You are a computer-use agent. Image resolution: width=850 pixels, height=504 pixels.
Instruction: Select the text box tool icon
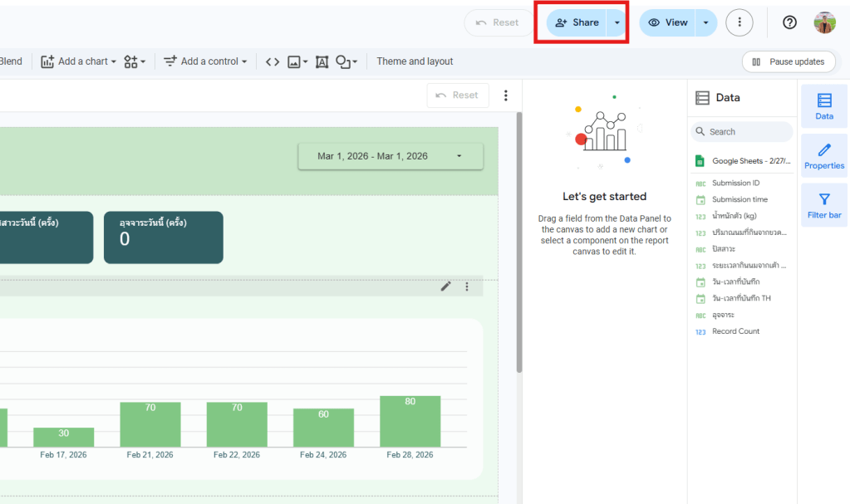(322, 61)
